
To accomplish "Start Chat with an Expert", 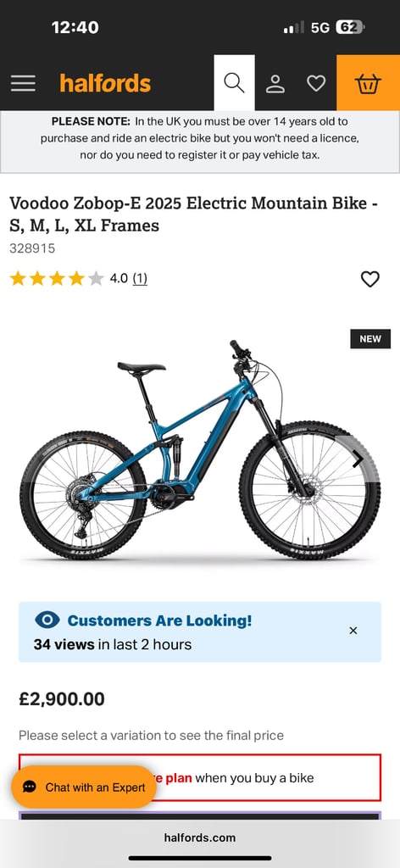I will pyautogui.click(x=84, y=787).
